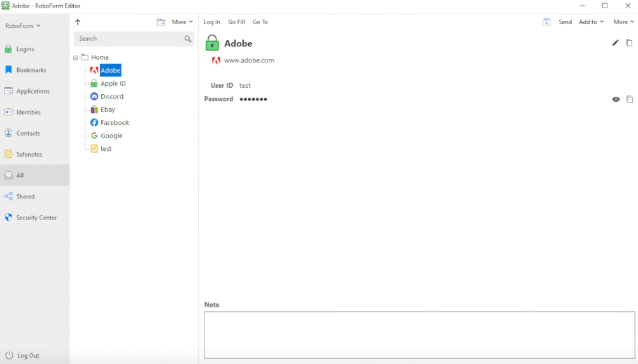638x364 pixels.
Task: Click the search magnifier icon
Action: tap(188, 39)
